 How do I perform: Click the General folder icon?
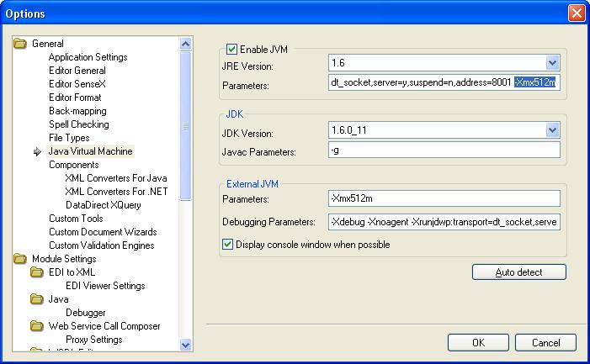tap(20, 44)
